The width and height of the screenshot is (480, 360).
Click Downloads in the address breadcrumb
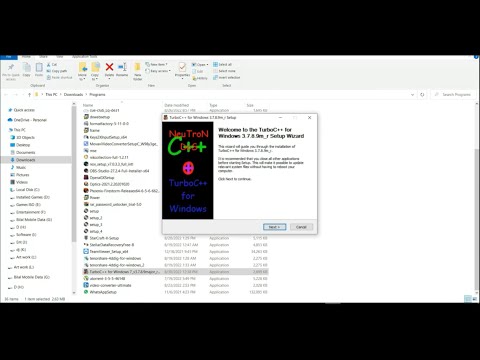73,95
